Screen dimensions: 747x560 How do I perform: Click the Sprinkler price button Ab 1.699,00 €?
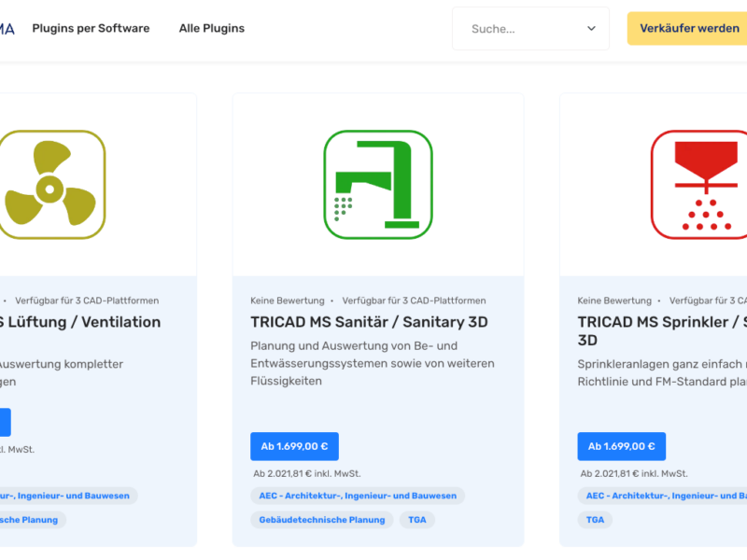pyautogui.click(x=621, y=446)
